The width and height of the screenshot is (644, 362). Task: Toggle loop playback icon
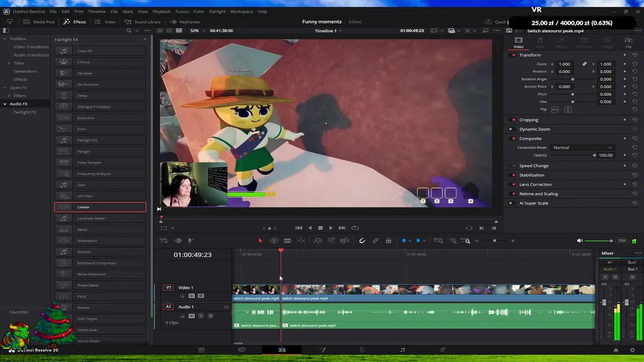click(355, 228)
